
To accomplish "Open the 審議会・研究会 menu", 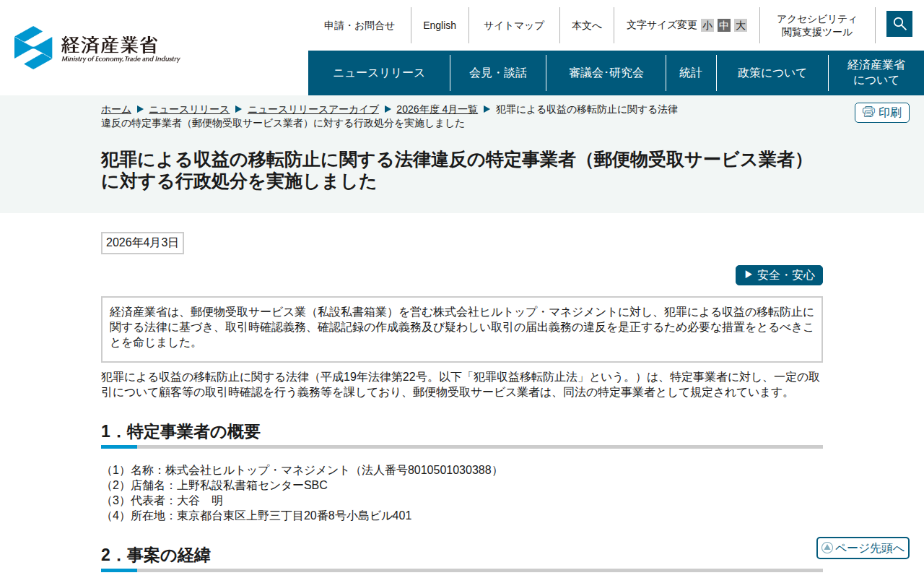I will [x=606, y=73].
